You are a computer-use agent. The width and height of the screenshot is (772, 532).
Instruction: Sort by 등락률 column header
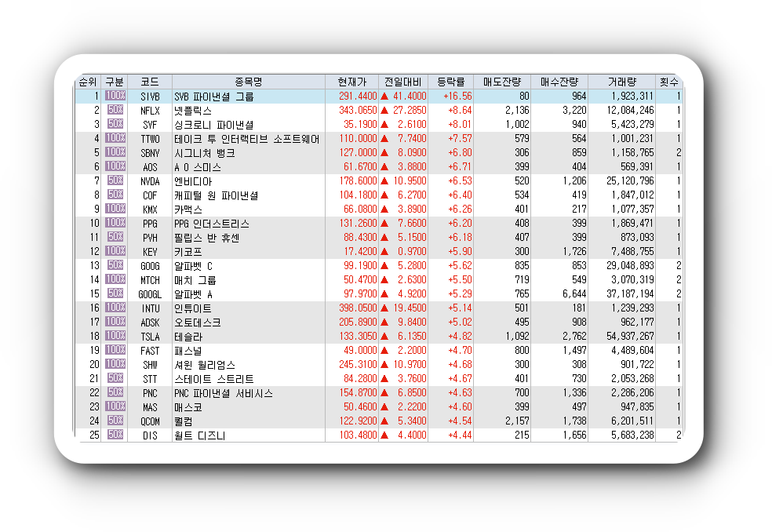click(x=450, y=82)
